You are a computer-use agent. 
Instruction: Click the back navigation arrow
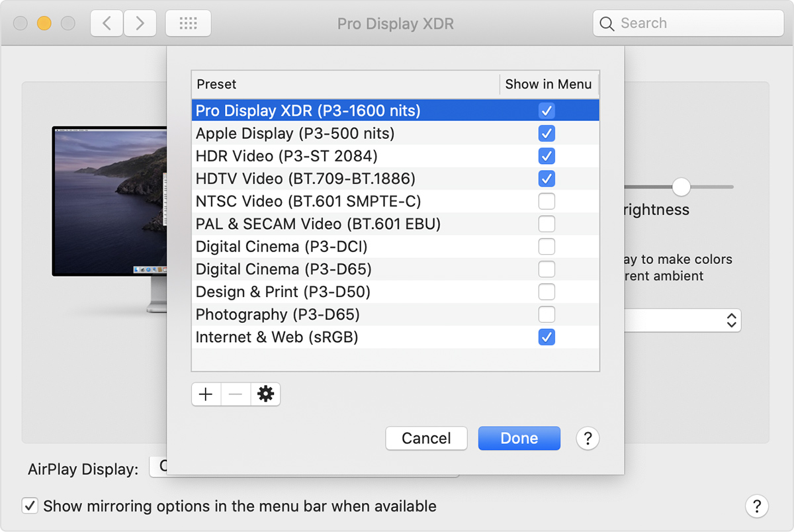click(x=106, y=23)
